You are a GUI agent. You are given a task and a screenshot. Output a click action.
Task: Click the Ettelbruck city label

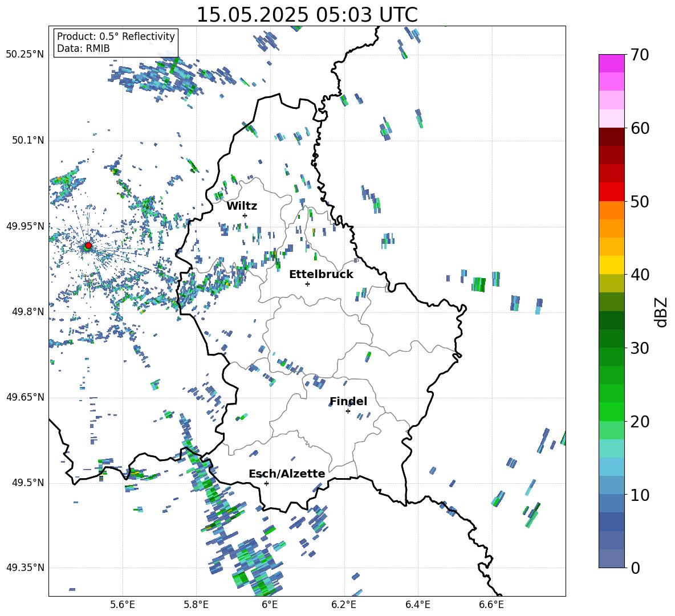321,275
